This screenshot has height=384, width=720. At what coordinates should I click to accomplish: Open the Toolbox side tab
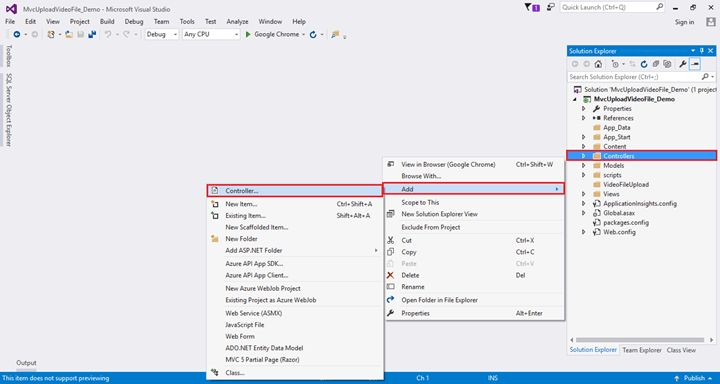[x=8, y=56]
